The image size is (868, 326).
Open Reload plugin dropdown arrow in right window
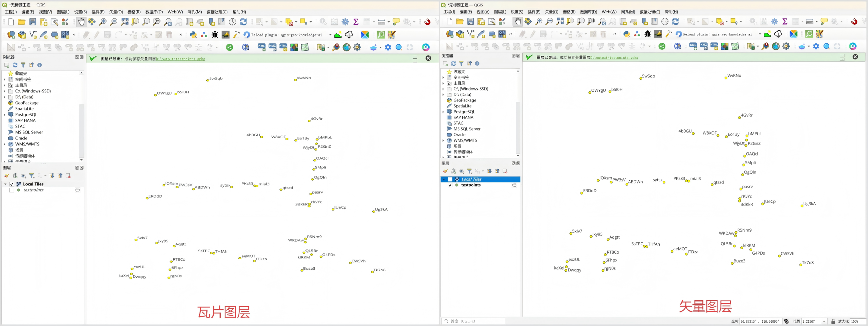click(760, 34)
